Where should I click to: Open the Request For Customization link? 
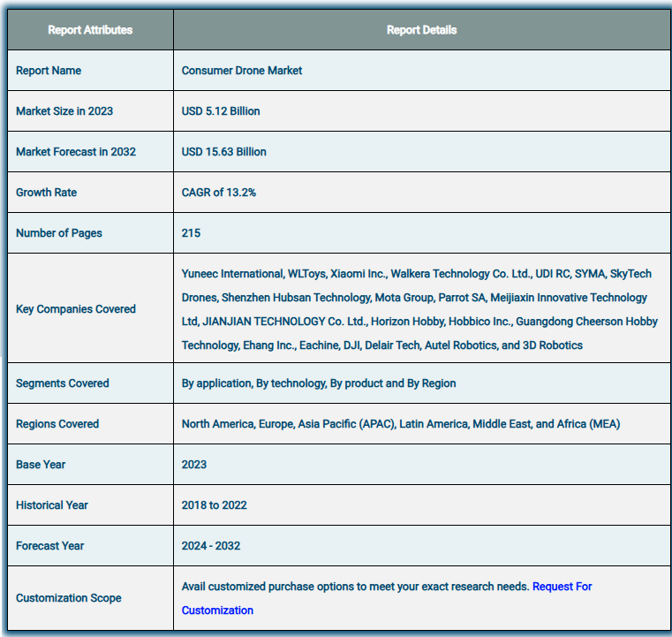(562, 587)
